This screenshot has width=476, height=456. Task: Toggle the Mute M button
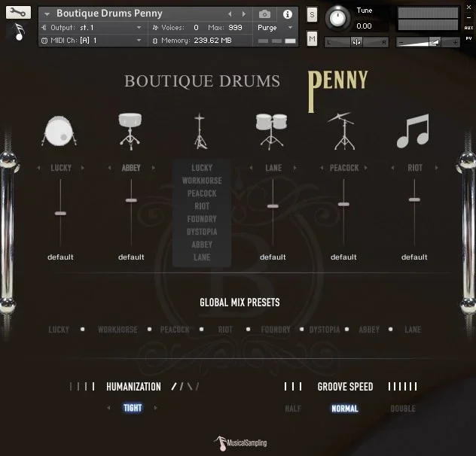(312, 39)
